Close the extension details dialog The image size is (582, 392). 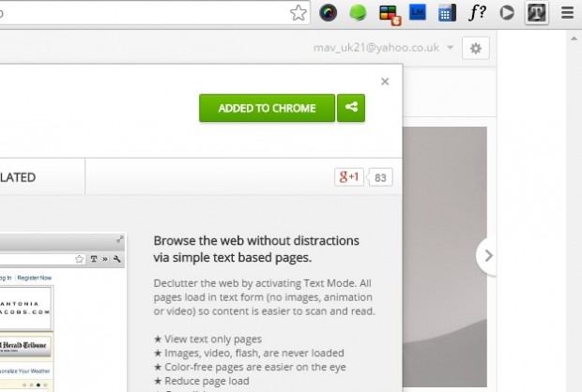(385, 82)
